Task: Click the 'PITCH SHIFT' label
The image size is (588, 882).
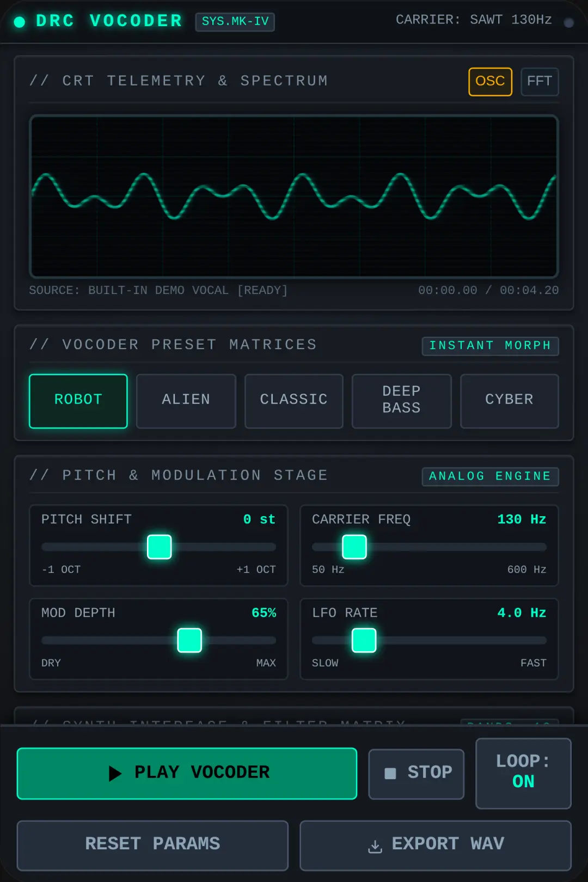Action: [87, 520]
